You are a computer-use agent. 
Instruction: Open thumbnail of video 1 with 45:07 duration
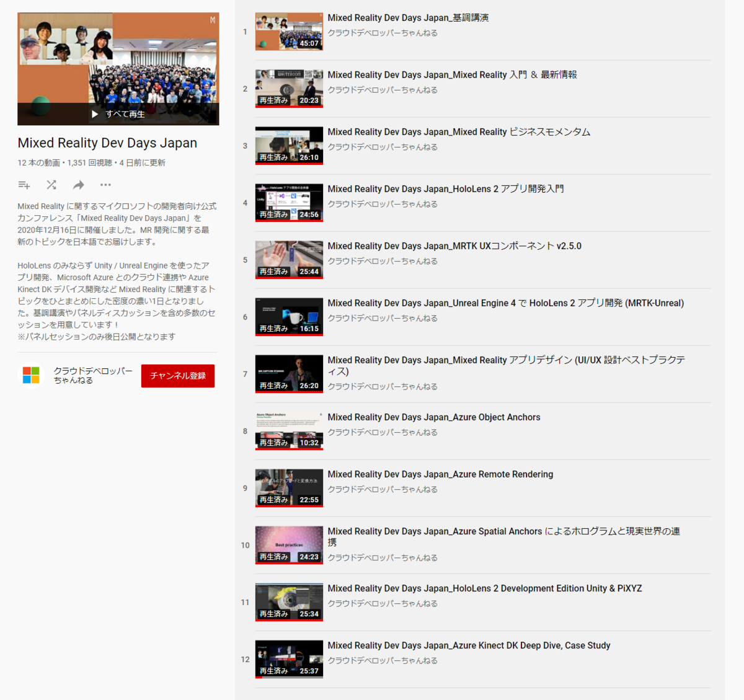click(x=289, y=32)
